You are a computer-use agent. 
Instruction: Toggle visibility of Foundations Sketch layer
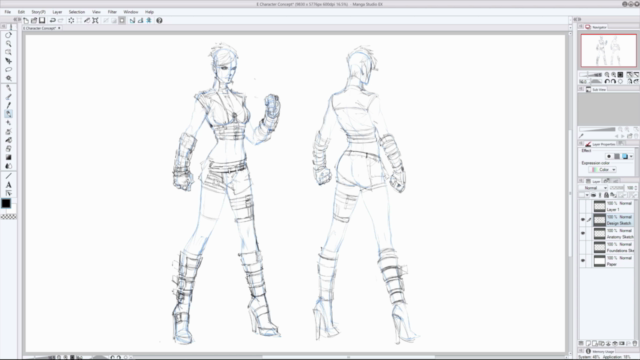click(582, 247)
